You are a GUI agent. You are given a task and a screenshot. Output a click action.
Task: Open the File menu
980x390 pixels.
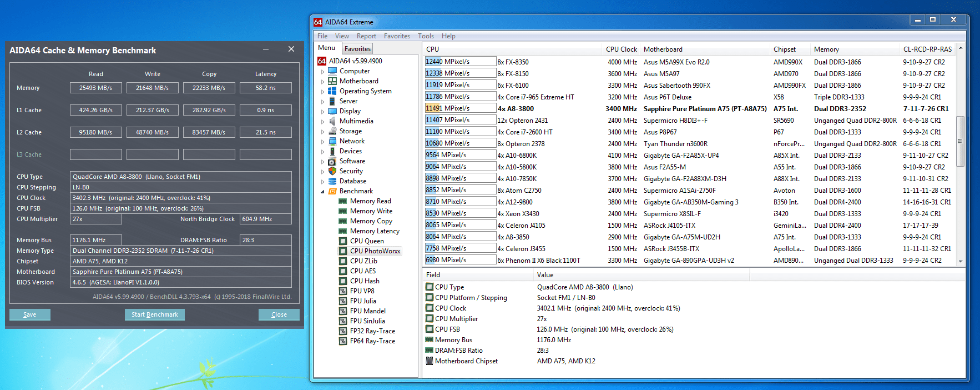322,36
